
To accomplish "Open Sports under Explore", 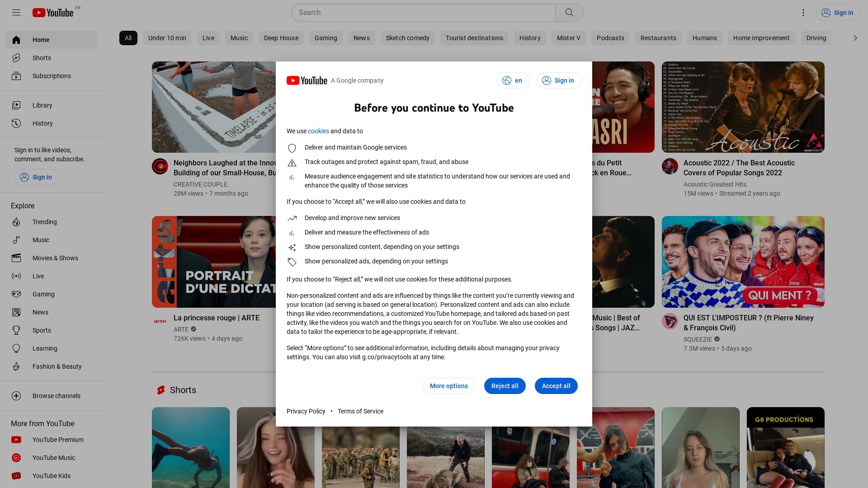I will coord(52,330).
